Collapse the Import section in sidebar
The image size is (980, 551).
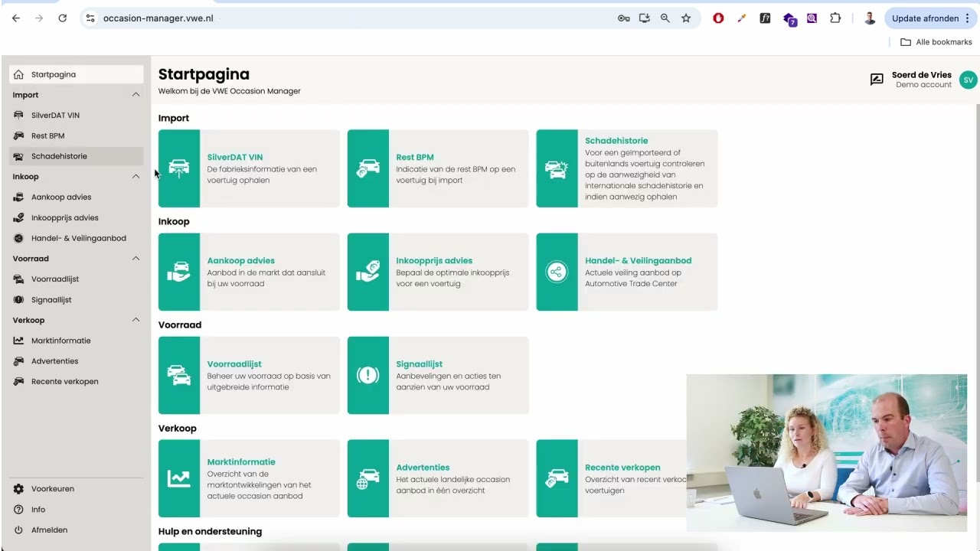click(136, 95)
